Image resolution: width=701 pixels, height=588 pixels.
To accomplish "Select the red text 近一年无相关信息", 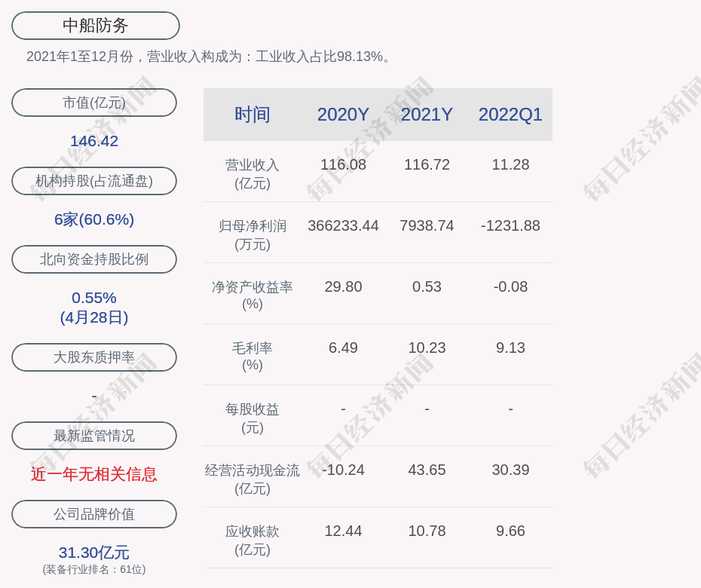I will [94, 474].
